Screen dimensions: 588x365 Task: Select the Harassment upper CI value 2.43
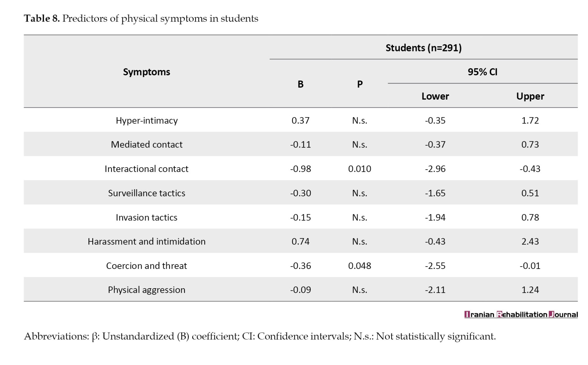pyautogui.click(x=530, y=242)
